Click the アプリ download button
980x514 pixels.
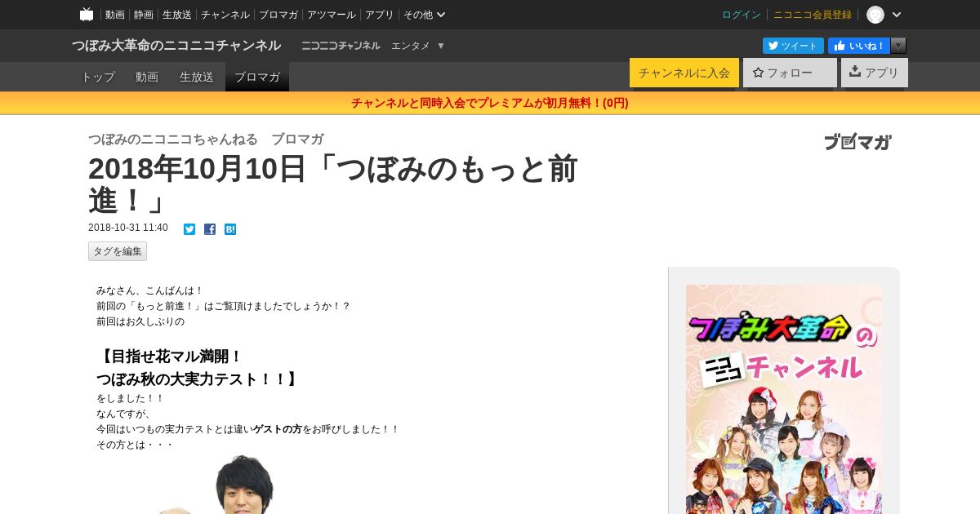[x=875, y=73]
